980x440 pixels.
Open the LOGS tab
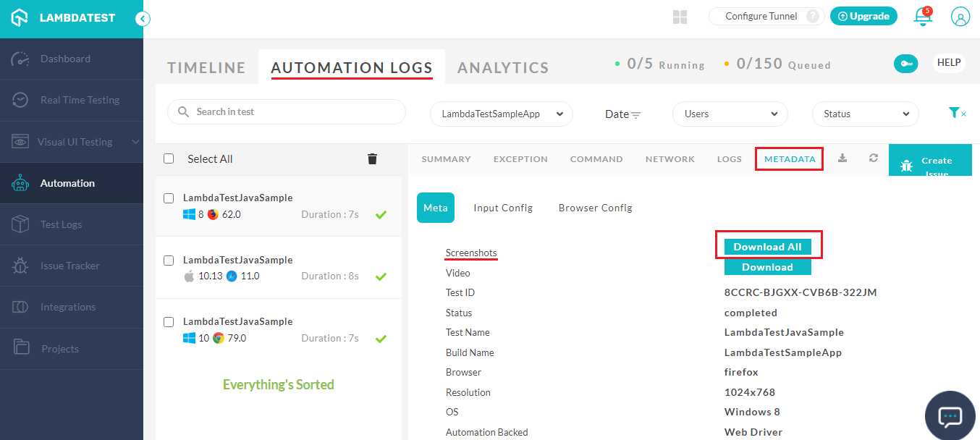[730, 159]
